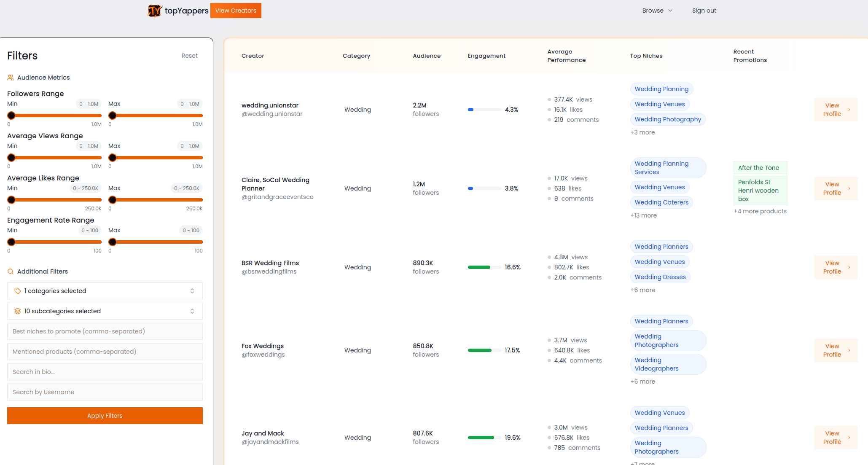
Task: Open the Browse dropdown menu
Action: pyautogui.click(x=657, y=11)
